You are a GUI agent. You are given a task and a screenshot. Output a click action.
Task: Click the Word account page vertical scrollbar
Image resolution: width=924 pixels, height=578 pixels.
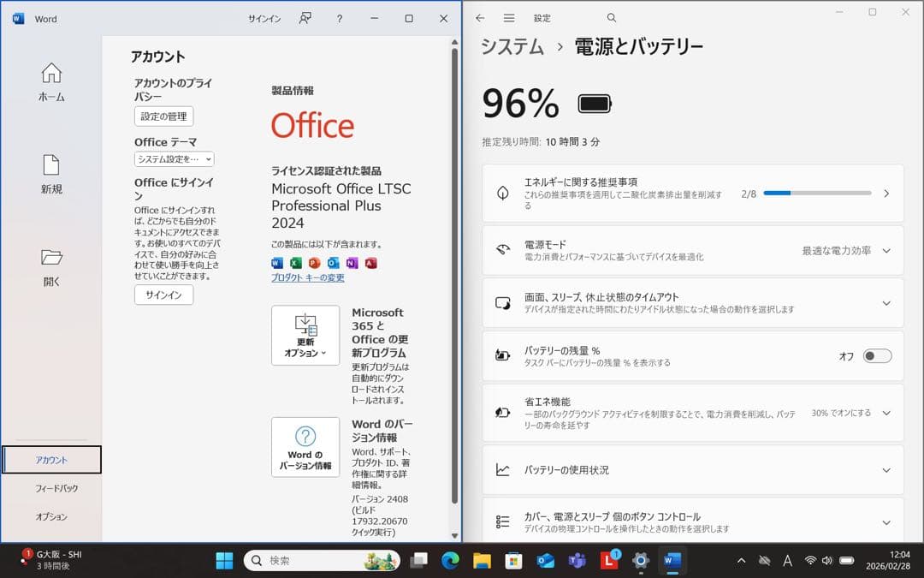454,277
